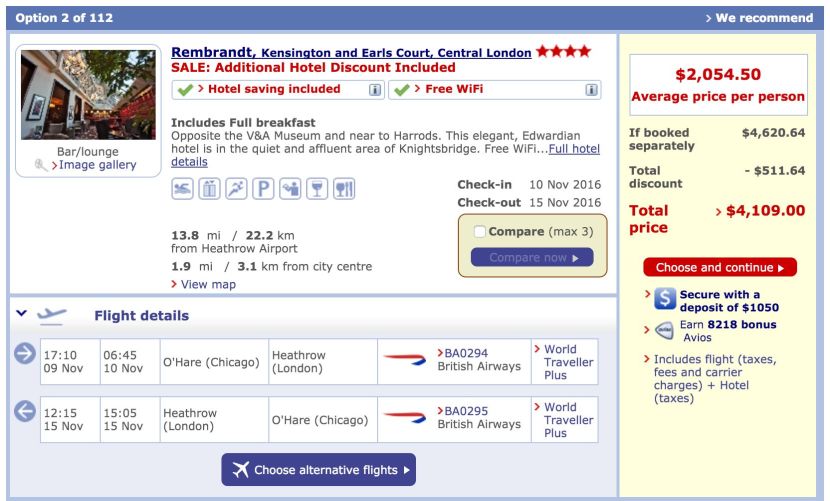830x501 pixels.
Task: Tick the Compare checkbox
Action: click(480, 232)
